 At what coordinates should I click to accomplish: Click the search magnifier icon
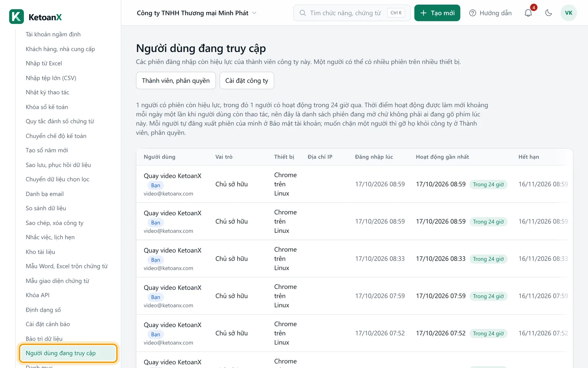(302, 13)
